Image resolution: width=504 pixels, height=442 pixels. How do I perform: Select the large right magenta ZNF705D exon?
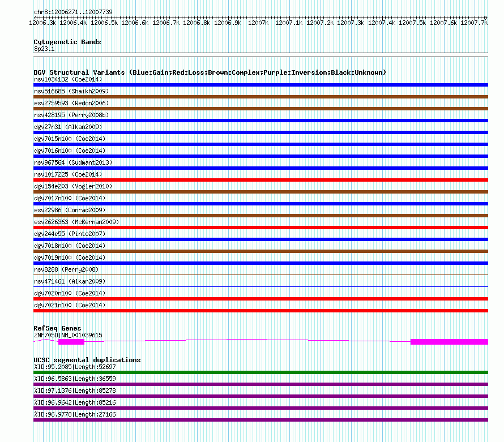coord(450,342)
